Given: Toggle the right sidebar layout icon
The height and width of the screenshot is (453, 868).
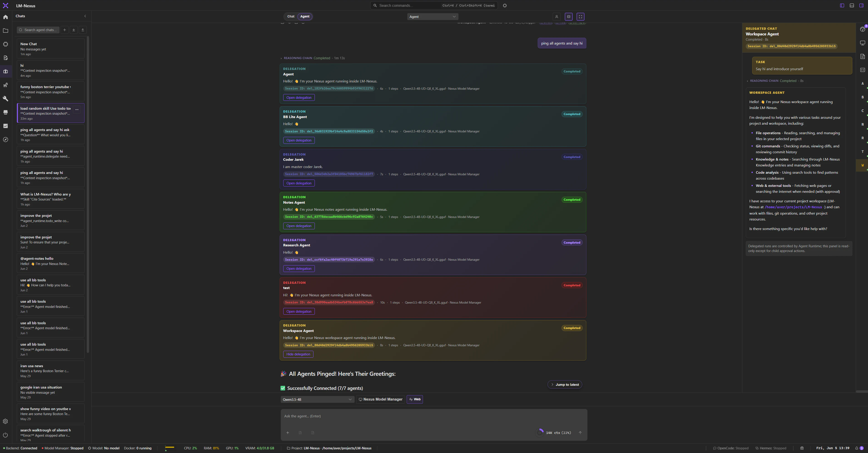Looking at the screenshot, I should [861, 5].
